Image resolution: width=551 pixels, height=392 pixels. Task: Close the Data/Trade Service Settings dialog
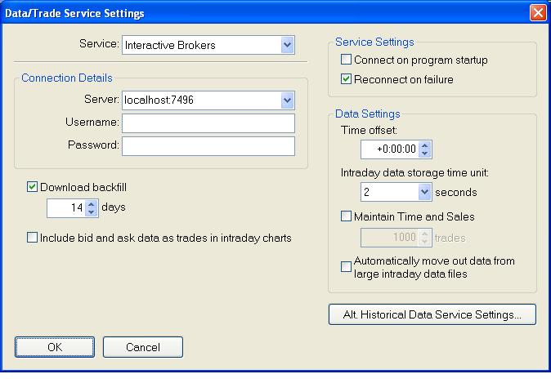[538, 13]
